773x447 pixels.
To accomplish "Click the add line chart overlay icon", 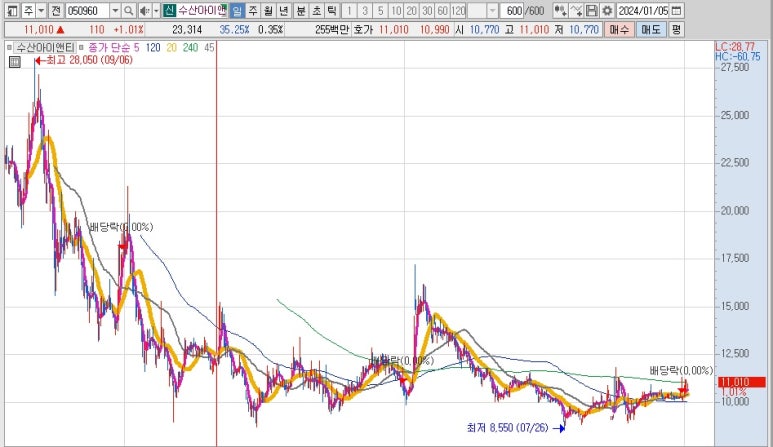I will pyautogui.click(x=576, y=10).
